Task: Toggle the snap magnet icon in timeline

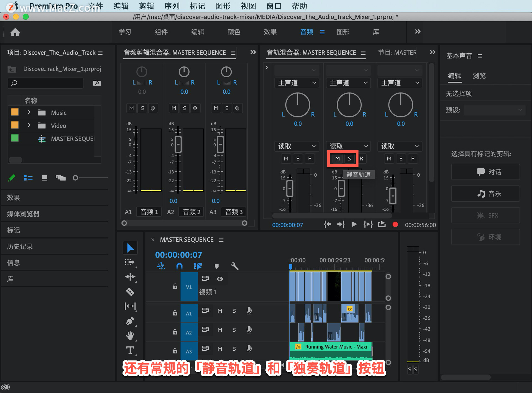Action: pos(179,266)
